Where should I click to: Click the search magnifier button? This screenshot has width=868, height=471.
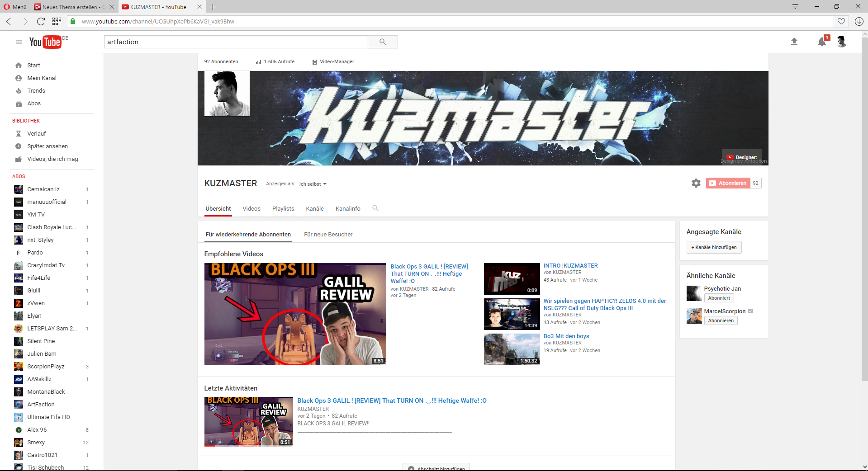(383, 42)
